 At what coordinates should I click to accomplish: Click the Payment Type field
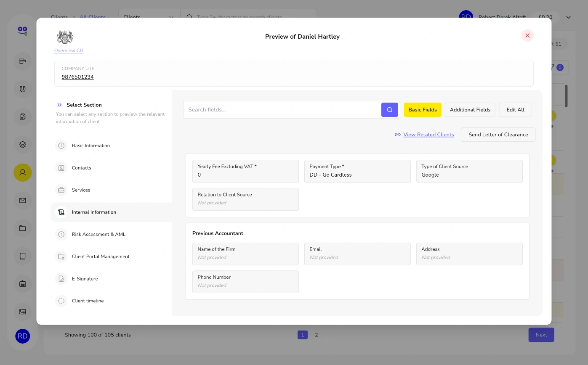tap(357, 171)
